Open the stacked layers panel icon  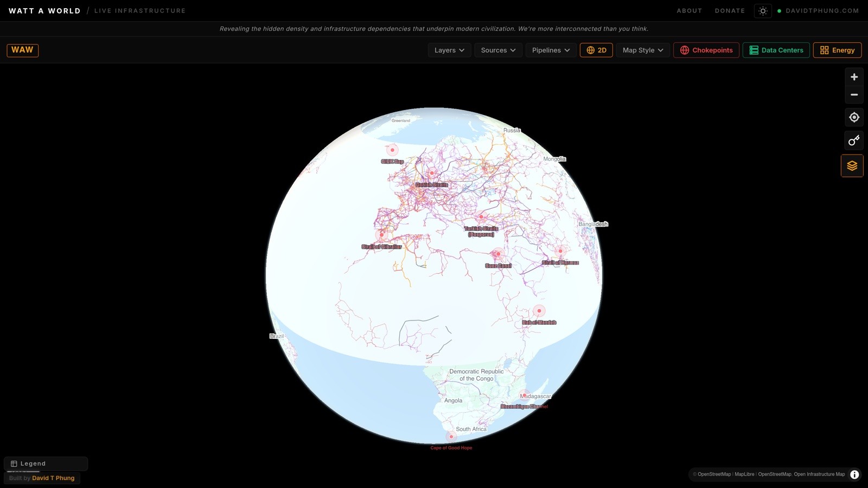tap(852, 166)
